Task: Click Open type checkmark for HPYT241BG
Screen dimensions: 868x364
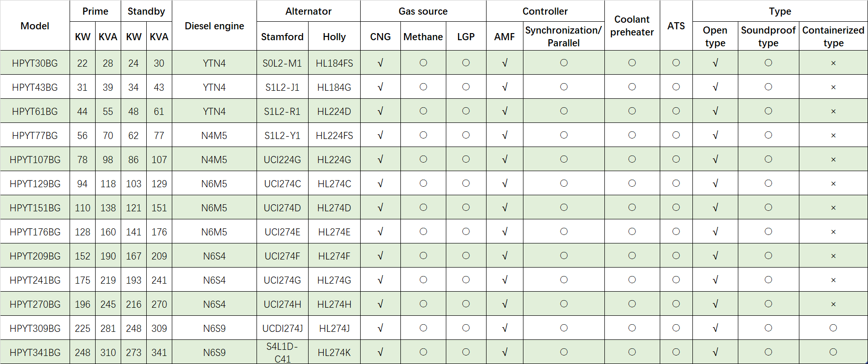Action: tap(715, 280)
